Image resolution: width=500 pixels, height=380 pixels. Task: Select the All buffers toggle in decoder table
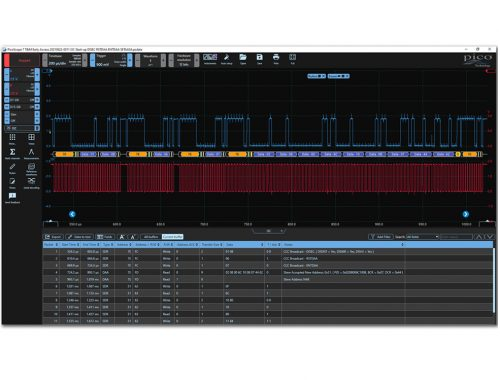click(151, 237)
